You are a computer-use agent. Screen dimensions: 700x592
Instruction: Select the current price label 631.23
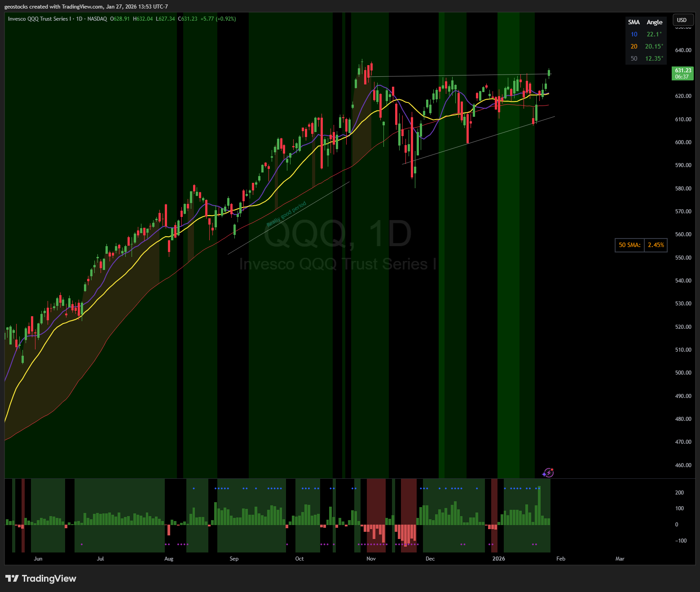[683, 74]
